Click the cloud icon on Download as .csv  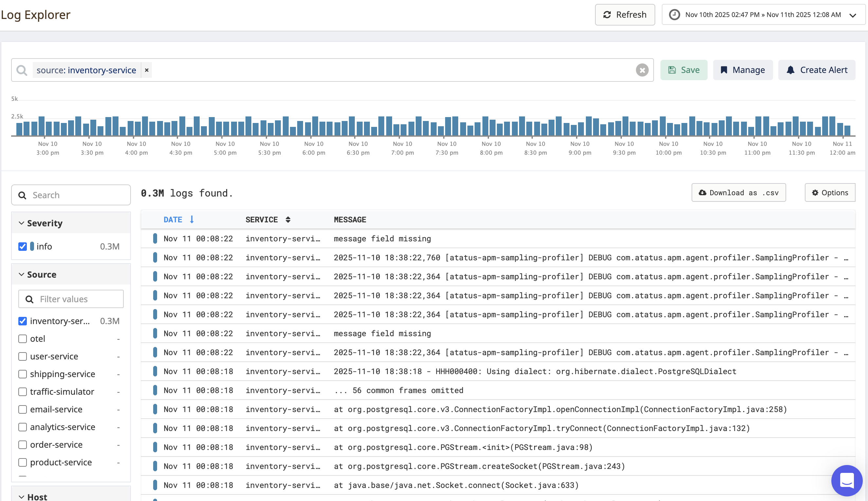pyautogui.click(x=703, y=193)
